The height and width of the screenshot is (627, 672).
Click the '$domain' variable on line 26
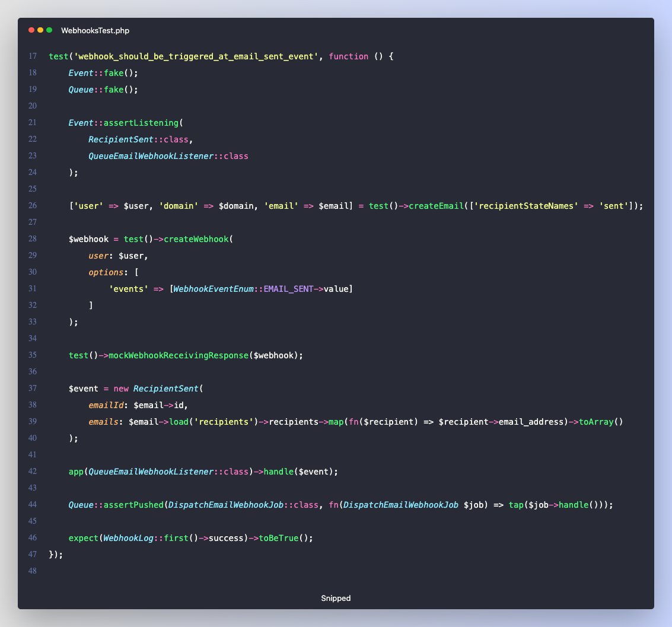[x=235, y=206]
